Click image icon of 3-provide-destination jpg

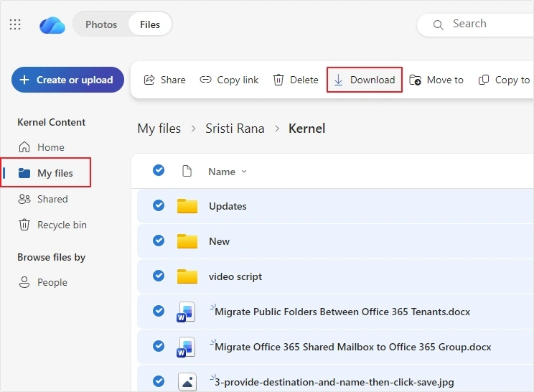187,382
